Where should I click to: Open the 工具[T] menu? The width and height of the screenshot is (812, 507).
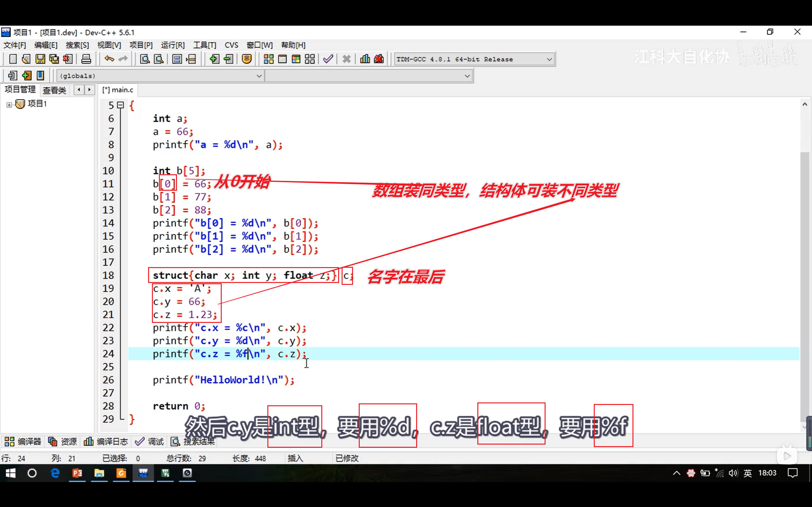204,45
